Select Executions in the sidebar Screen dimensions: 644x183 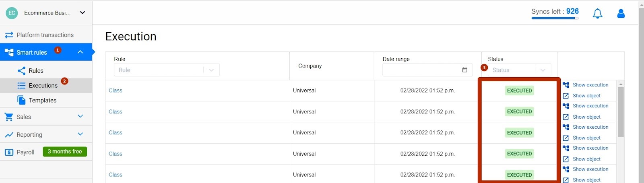pyautogui.click(x=46, y=86)
